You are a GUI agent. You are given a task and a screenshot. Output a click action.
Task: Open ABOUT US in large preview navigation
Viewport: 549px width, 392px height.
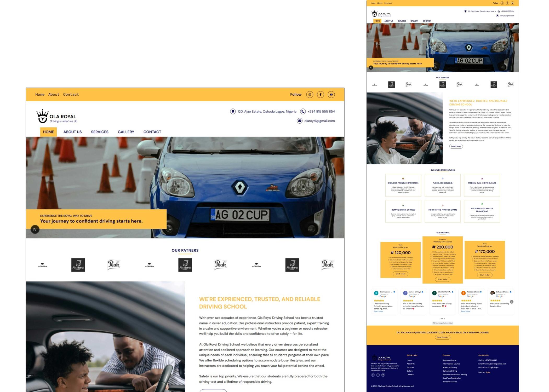tap(72, 132)
